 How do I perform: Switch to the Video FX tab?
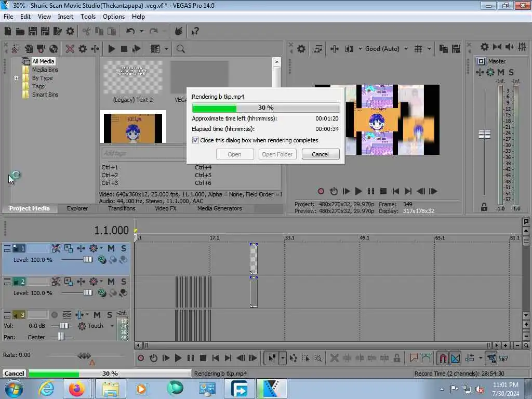coord(166,208)
